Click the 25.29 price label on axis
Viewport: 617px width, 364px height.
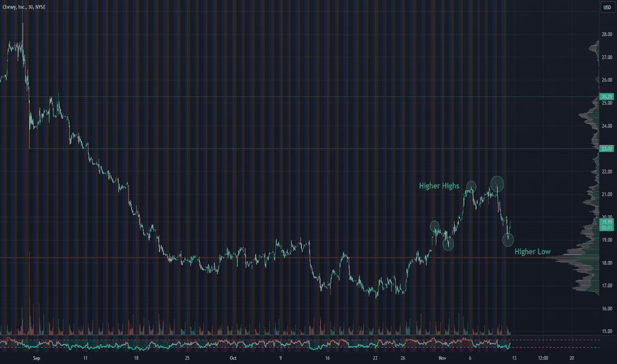606,97
